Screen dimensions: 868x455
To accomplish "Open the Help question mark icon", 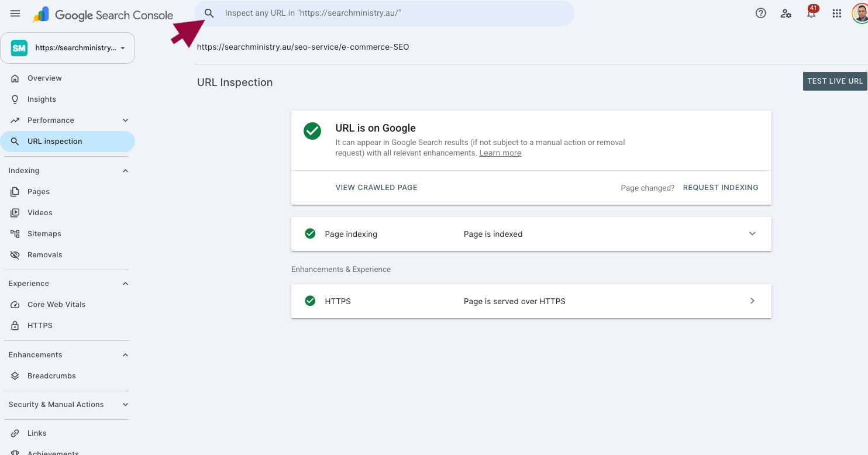I will 760,13.
